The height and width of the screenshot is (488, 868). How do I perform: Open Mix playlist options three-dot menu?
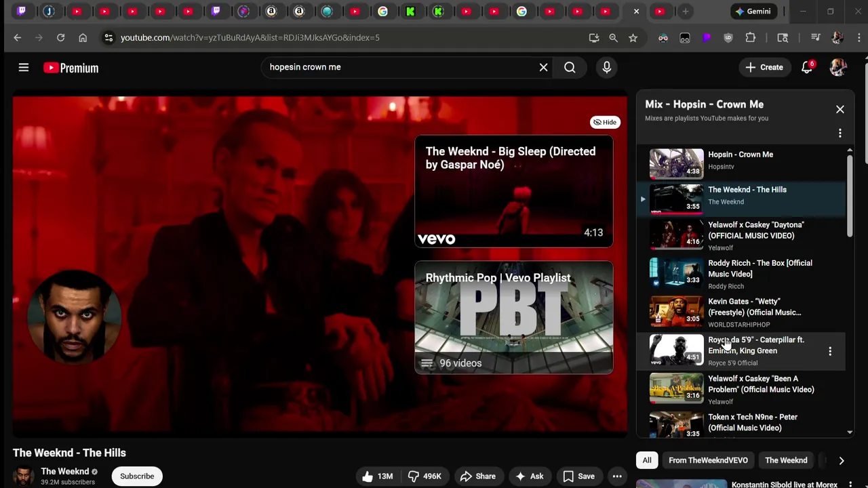[840, 133]
